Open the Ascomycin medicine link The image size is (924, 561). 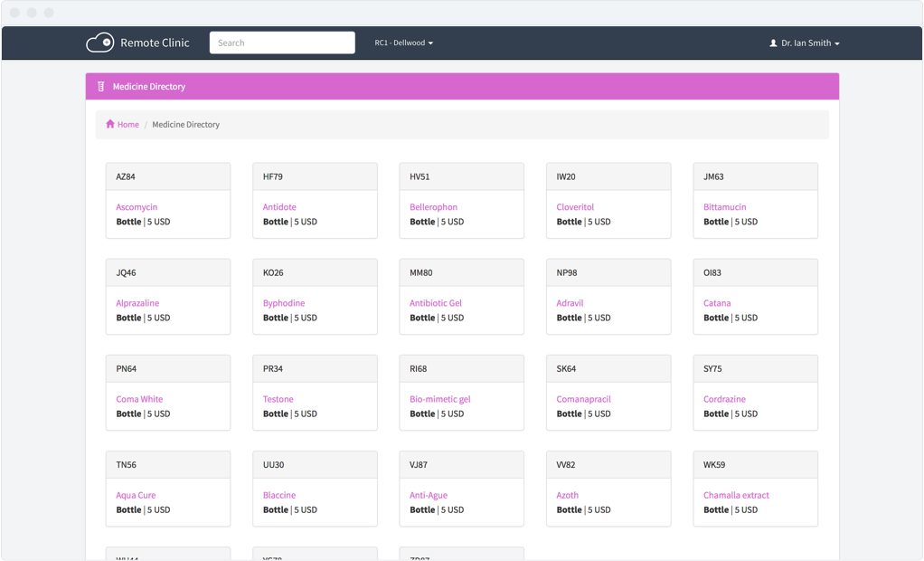137,207
